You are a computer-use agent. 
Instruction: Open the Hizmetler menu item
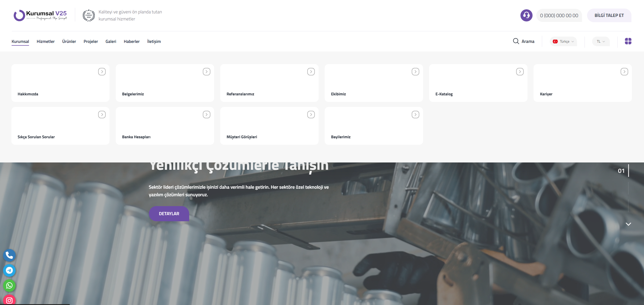(45, 41)
